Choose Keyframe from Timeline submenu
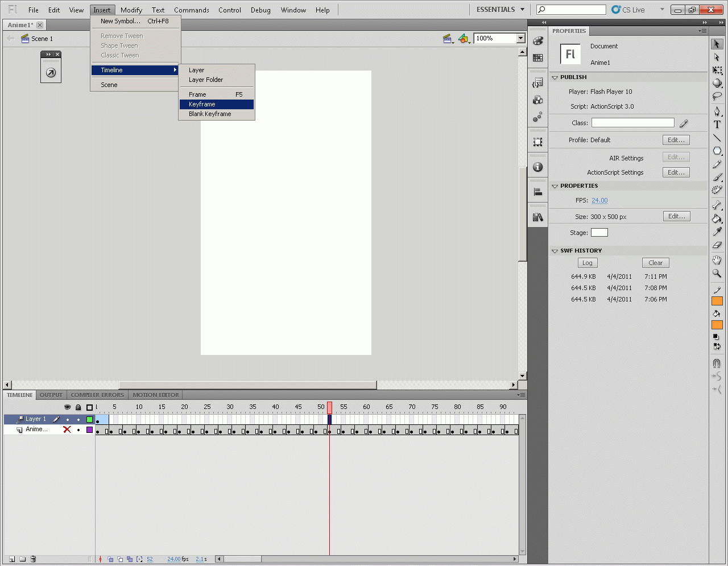 [x=217, y=104]
